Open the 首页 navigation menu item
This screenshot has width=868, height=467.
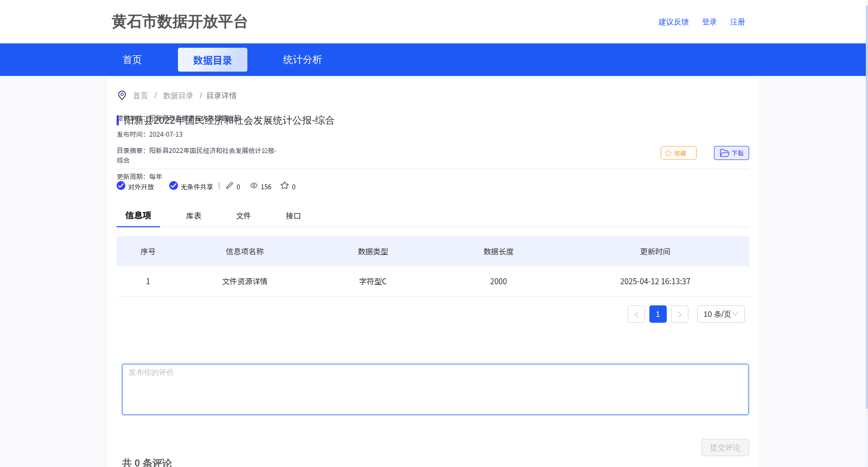pos(132,60)
